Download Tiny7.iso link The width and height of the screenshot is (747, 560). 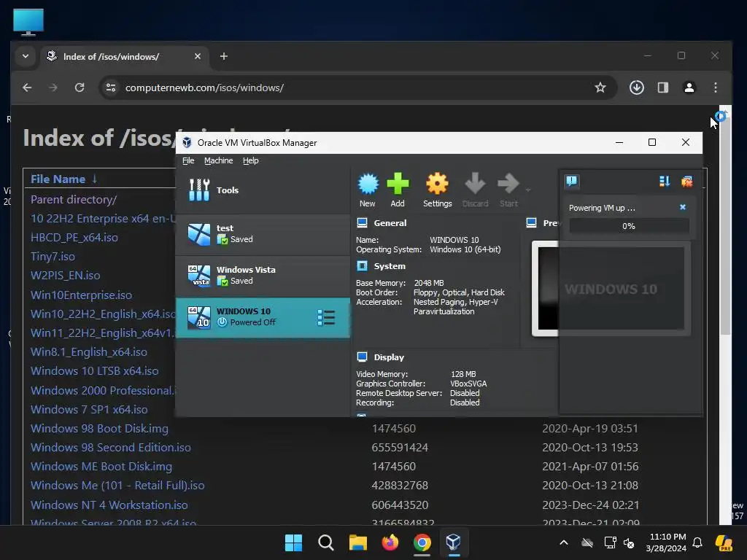pos(53,257)
